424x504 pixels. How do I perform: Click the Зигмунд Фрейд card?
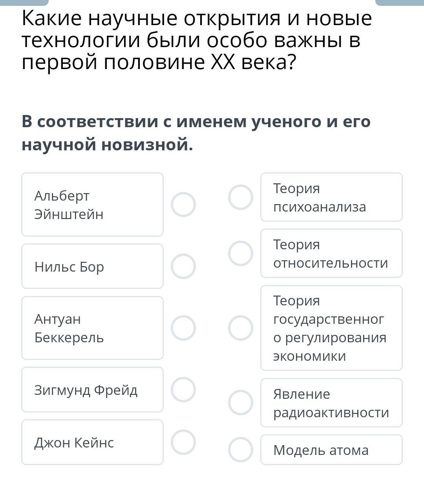click(x=92, y=389)
